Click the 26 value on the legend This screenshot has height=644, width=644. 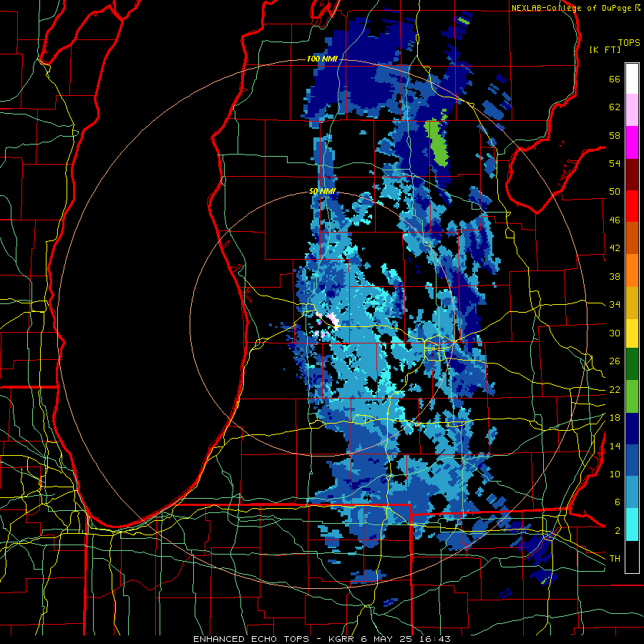click(615, 361)
